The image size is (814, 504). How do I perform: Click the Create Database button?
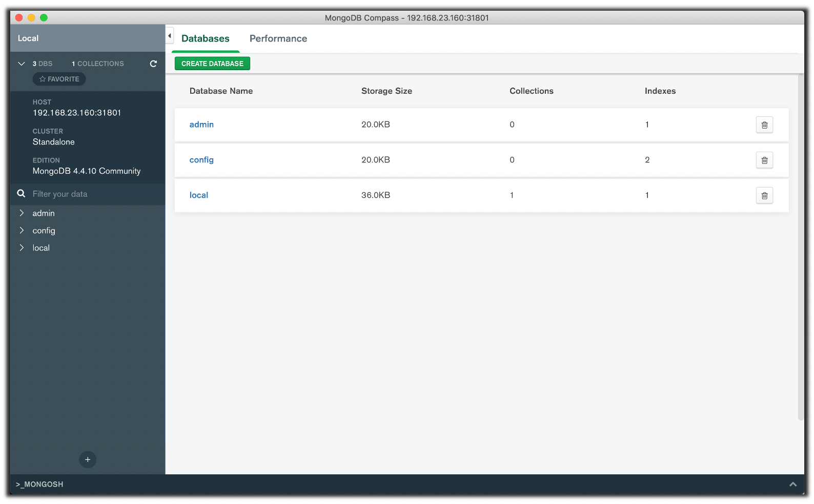pyautogui.click(x=212, y=64)
